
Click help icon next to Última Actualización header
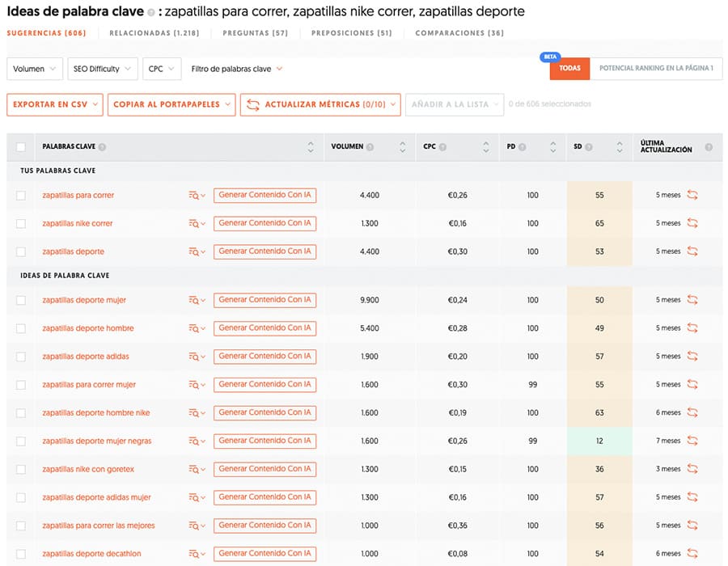coord(709,147)
